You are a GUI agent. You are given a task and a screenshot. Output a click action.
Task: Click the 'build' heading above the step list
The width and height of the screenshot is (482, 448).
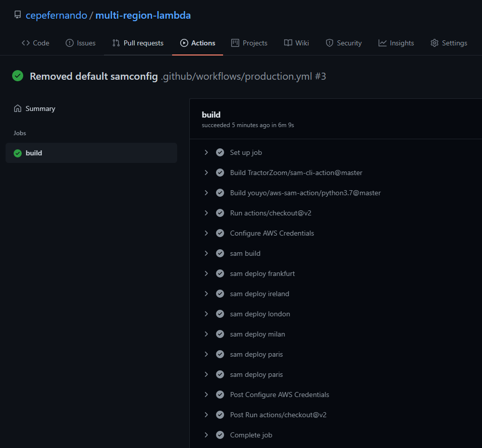pos(211,115)
